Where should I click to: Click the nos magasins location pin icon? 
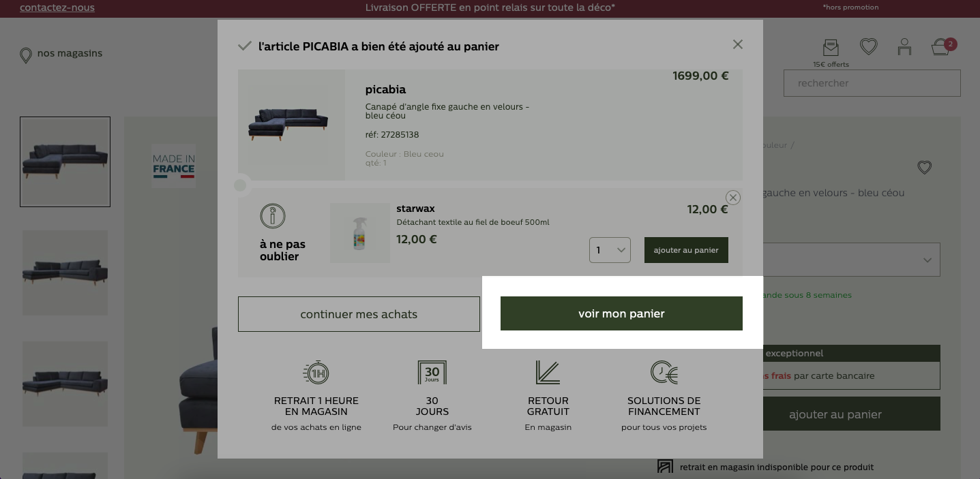coord(26,55)
